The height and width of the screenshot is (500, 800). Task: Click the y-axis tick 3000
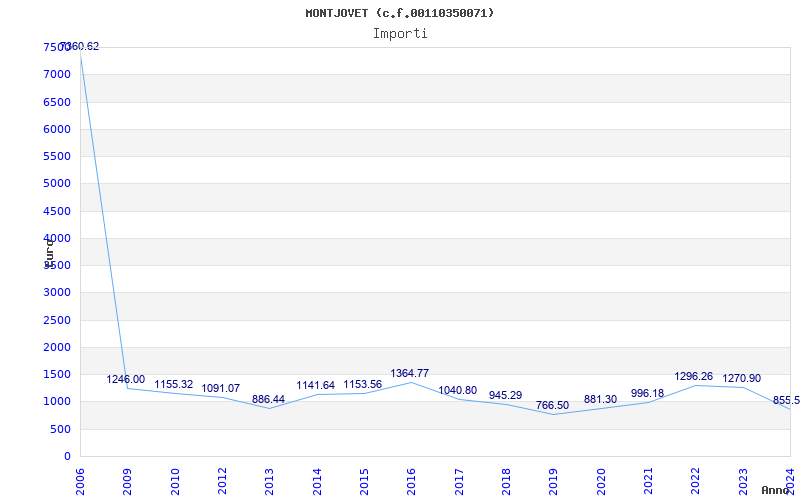pyautogui.click(x=57, y=292)
